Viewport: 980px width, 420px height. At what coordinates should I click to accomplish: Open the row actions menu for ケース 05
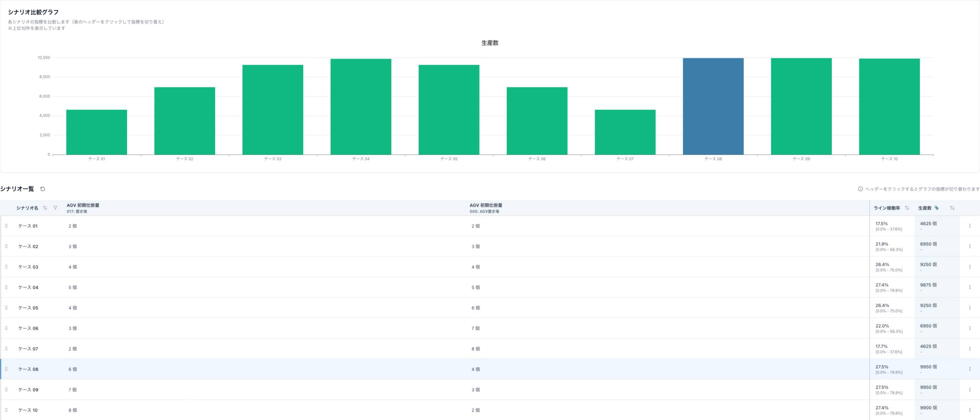pyautogui.click(x=970, y=308)
